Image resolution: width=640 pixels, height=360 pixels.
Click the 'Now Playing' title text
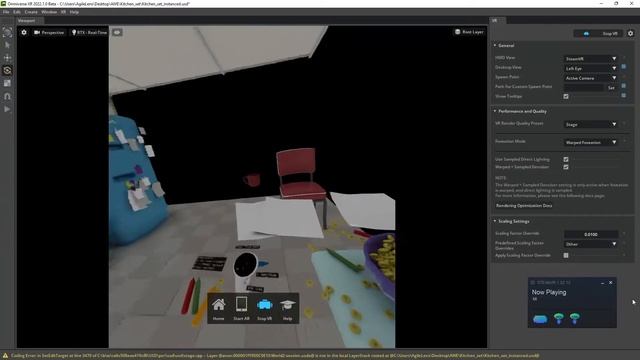(549, 292)
